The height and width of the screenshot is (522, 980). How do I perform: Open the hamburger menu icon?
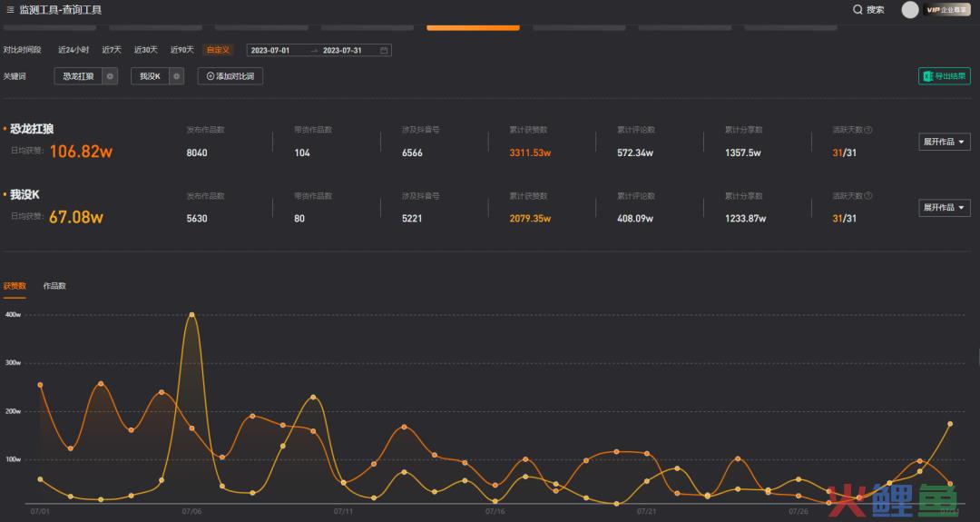[10, 9]
